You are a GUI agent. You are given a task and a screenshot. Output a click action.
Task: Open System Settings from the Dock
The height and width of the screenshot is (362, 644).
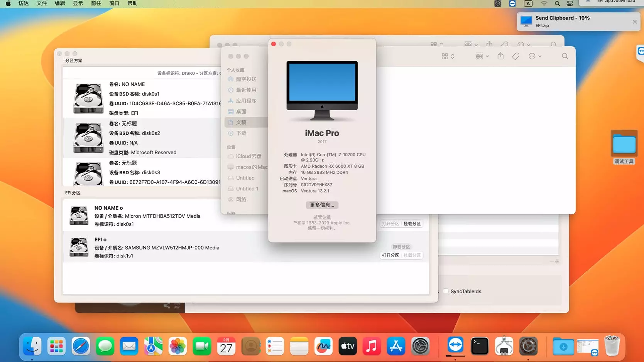coord(420,346)
